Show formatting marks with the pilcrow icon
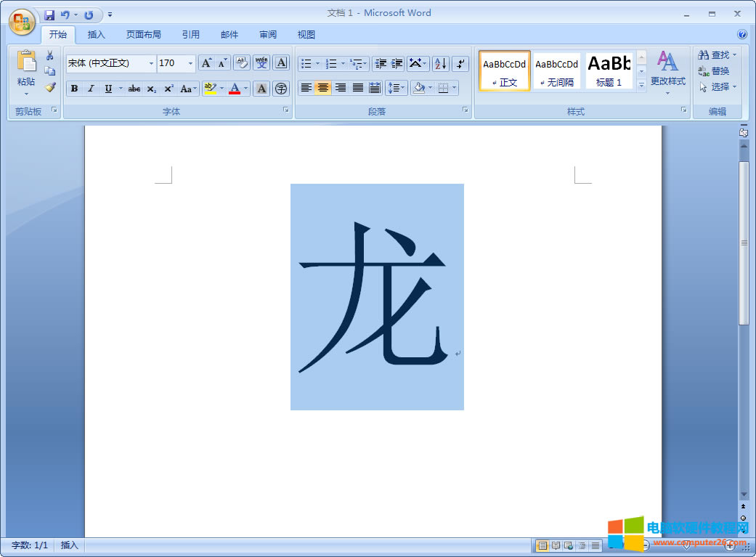 tap(460, 64)
